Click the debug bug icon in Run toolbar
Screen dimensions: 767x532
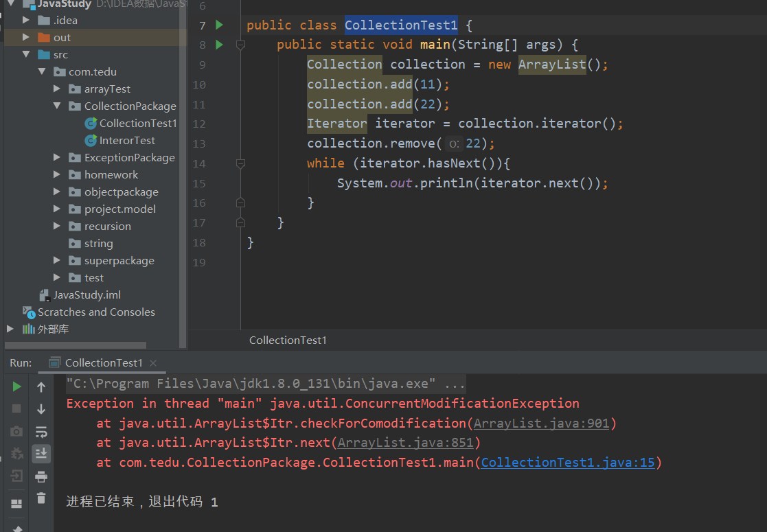click(x=16, y=454)
